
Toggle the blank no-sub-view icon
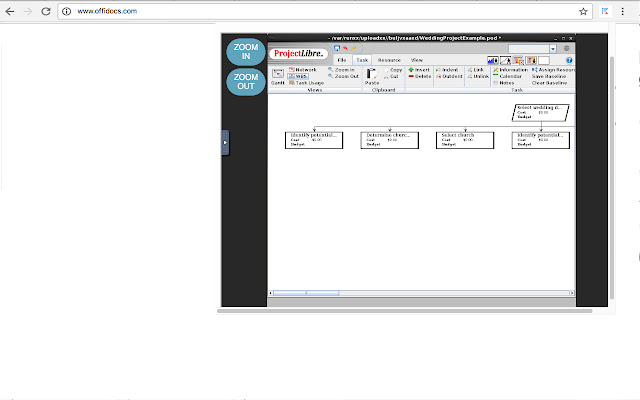click(x=544, y=60)
